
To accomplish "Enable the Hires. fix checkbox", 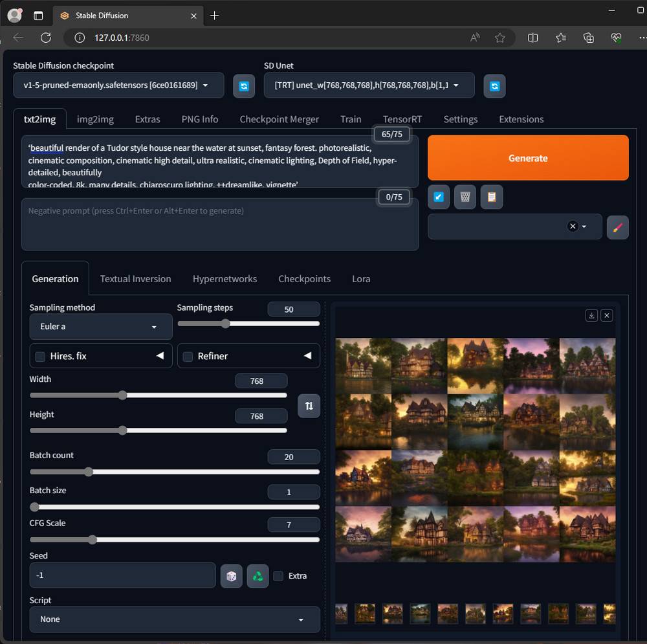I will 40,356.
